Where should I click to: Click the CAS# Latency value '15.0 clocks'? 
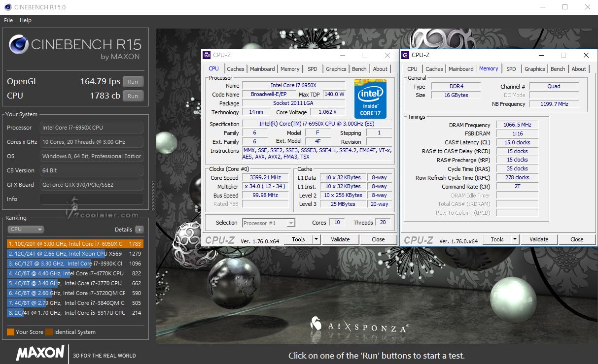517,143
